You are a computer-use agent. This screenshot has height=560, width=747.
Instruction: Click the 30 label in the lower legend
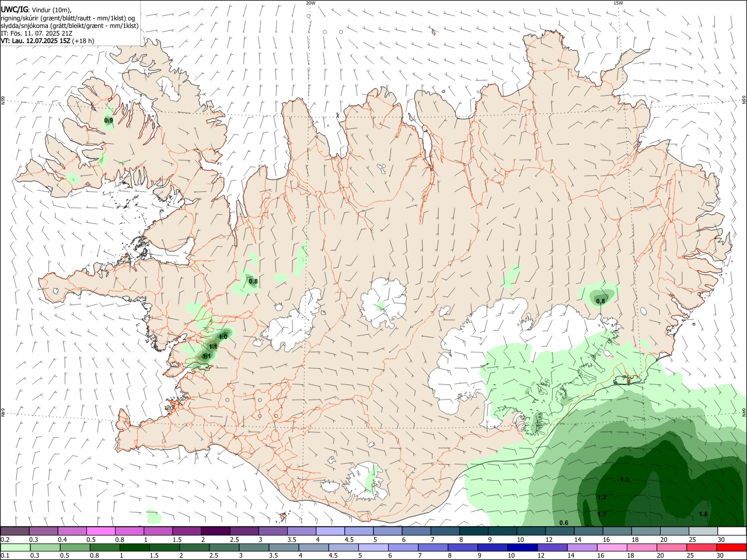tap(720, 556)
